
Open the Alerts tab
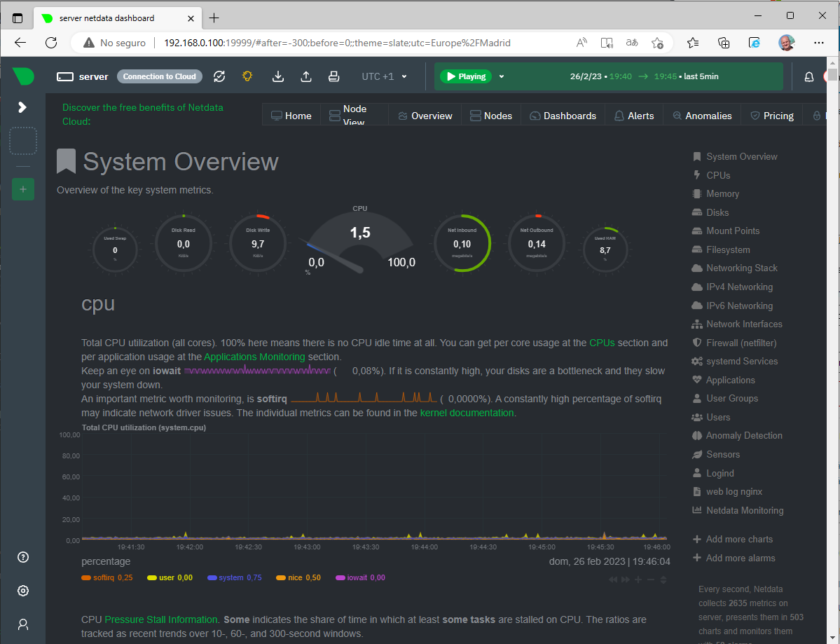click(633, 115)
